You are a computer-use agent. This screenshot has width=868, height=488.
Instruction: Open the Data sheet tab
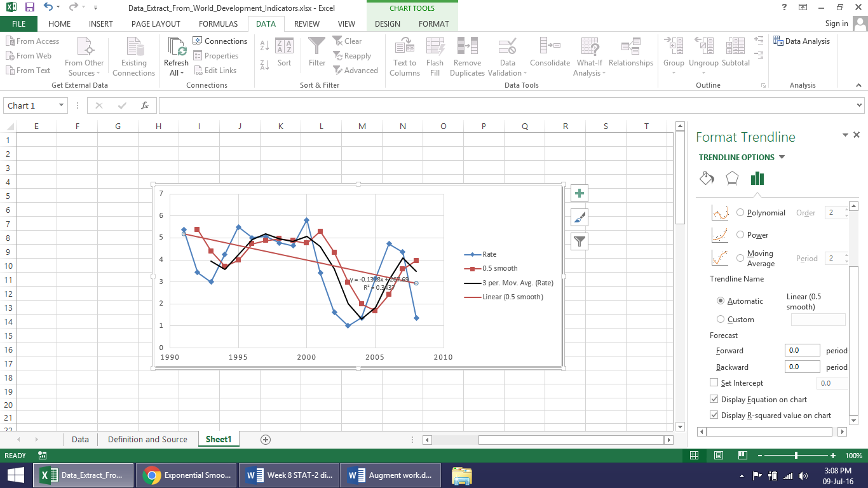point(80,440)
